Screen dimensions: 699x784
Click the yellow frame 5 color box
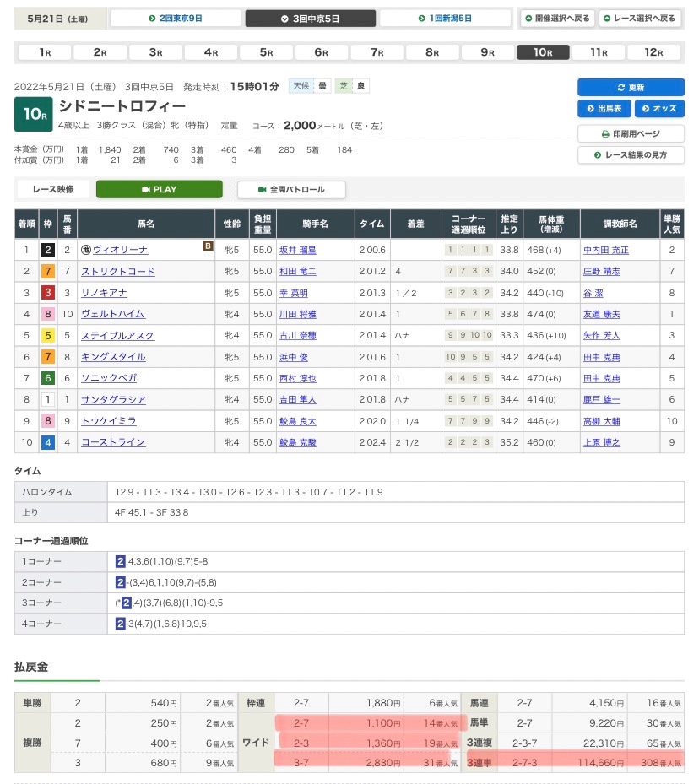[49, 336]
